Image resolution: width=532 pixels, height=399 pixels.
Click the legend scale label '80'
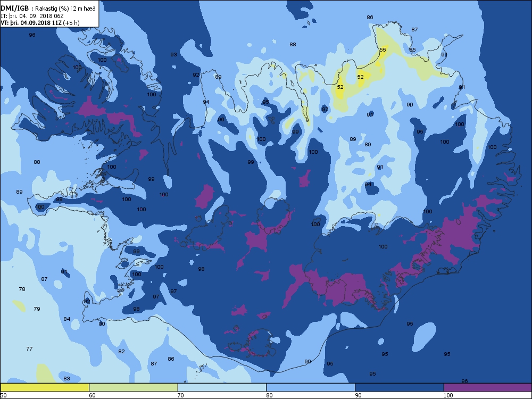point(269,395)
